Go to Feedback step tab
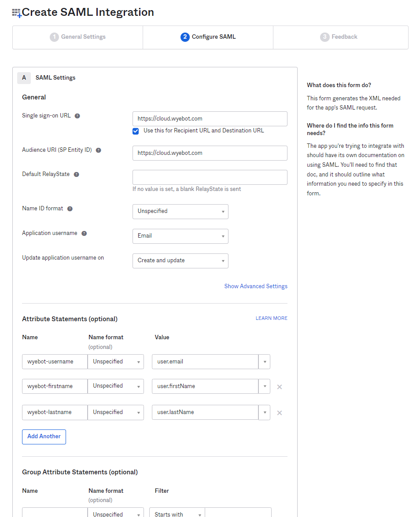The image size is (420, 517). click(340, 37)
